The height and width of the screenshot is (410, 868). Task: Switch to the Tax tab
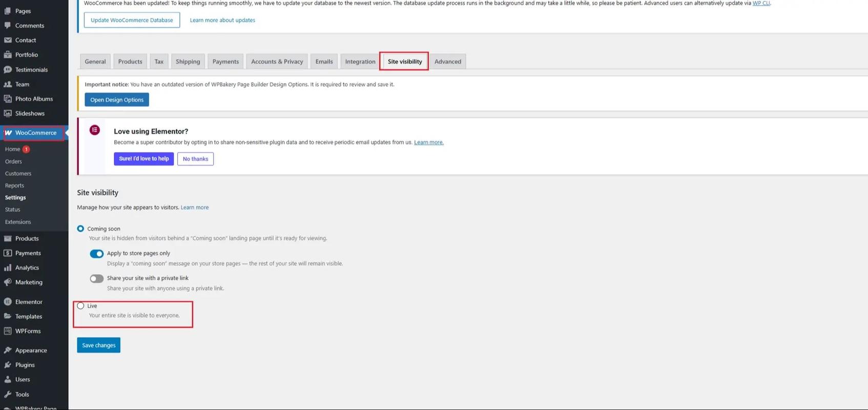pos(159,61)
